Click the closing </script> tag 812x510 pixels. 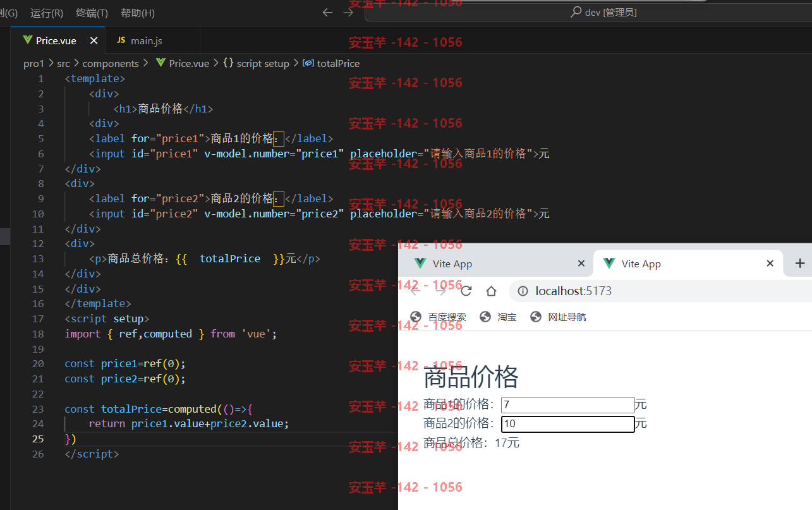coord(92,454)
